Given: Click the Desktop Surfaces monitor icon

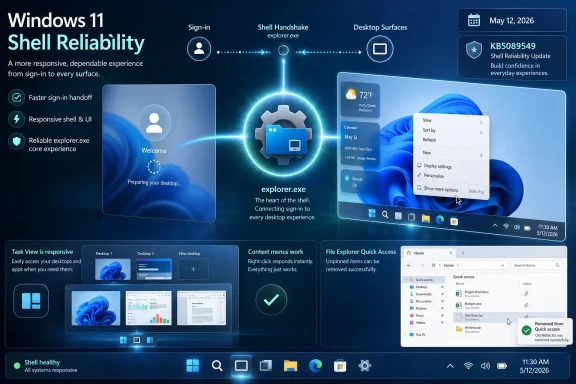Looking at the screenshot, I should [380, 49].
